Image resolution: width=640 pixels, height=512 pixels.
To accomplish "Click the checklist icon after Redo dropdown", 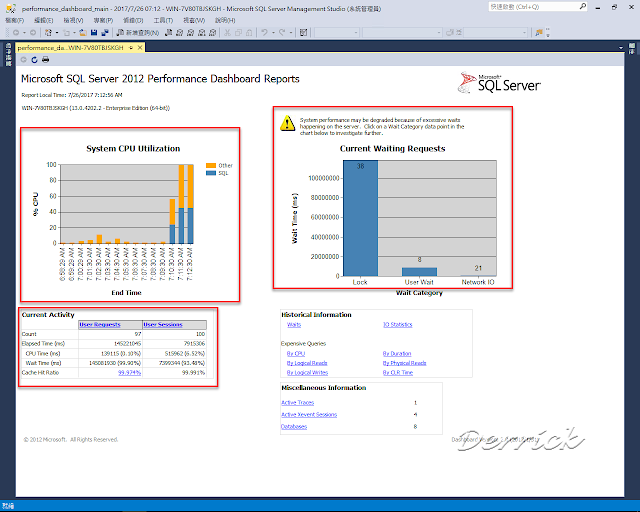I will click(x=303, y=33).
